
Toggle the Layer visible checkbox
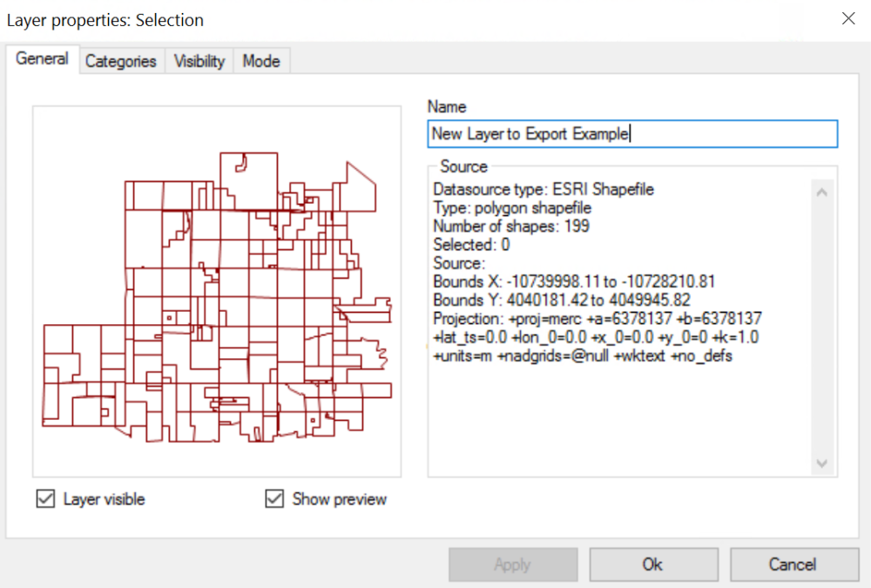coord(45,498)
